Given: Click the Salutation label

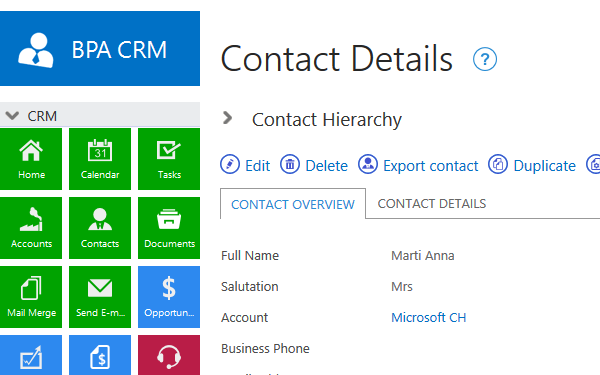Looking at the screenshot, I should (249, 287).
